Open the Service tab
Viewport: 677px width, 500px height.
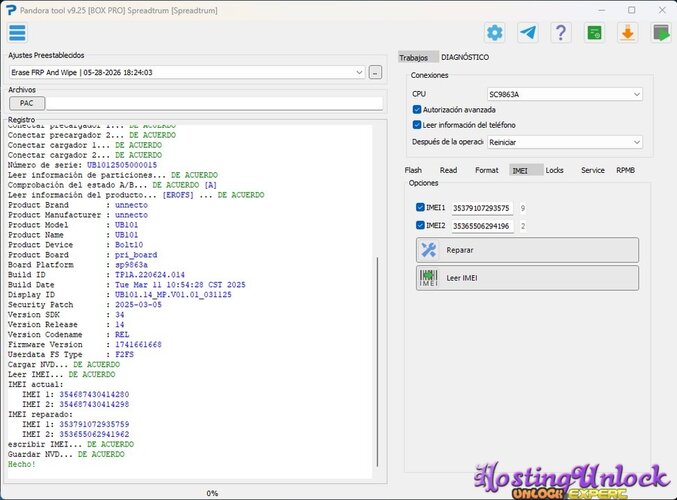[x=592, y=170]
